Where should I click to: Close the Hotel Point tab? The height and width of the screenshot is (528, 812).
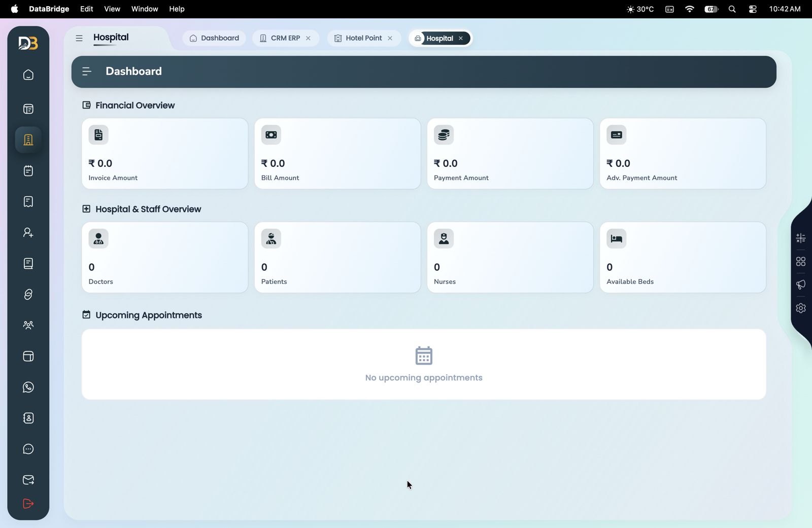[390, 39]
